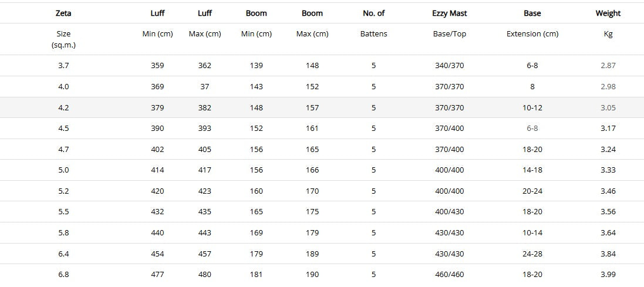Select boom min value 139

(x=256, y=65)
